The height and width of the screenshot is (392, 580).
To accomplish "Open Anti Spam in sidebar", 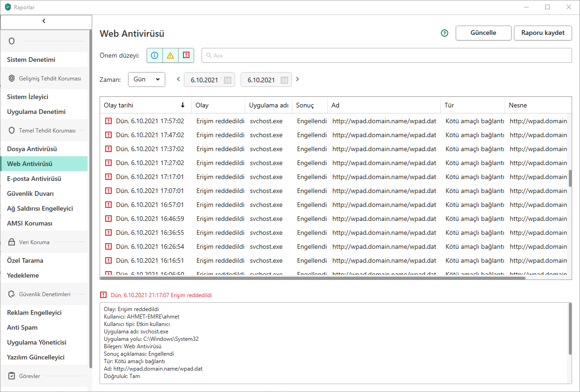I will coord(44,327).
